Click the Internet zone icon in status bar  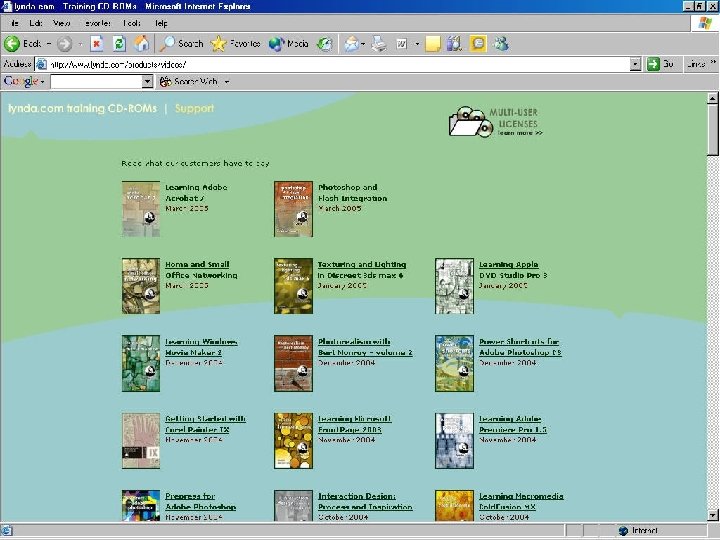624,531
